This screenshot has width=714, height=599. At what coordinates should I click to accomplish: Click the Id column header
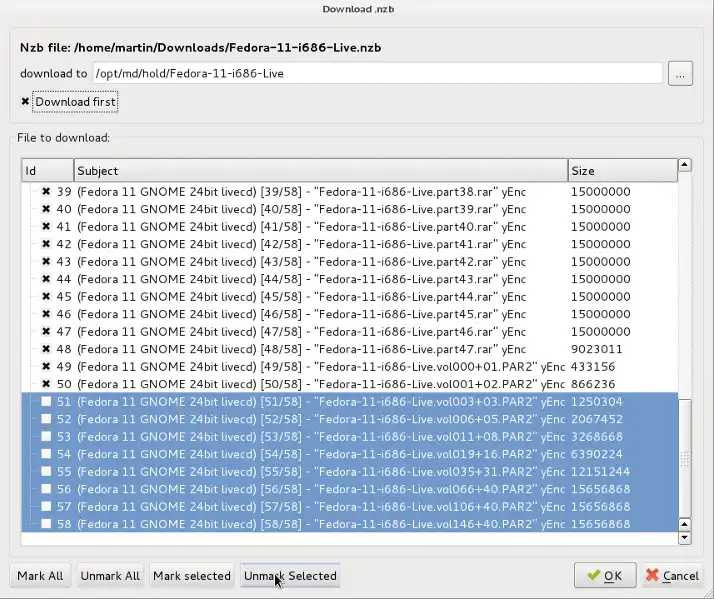(x=47, y=171)
